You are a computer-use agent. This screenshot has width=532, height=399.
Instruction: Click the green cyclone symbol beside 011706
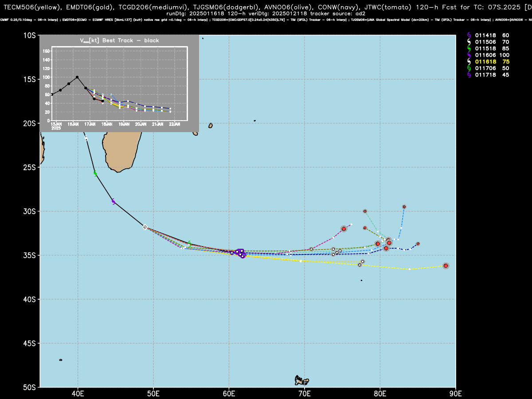[469, 68]
